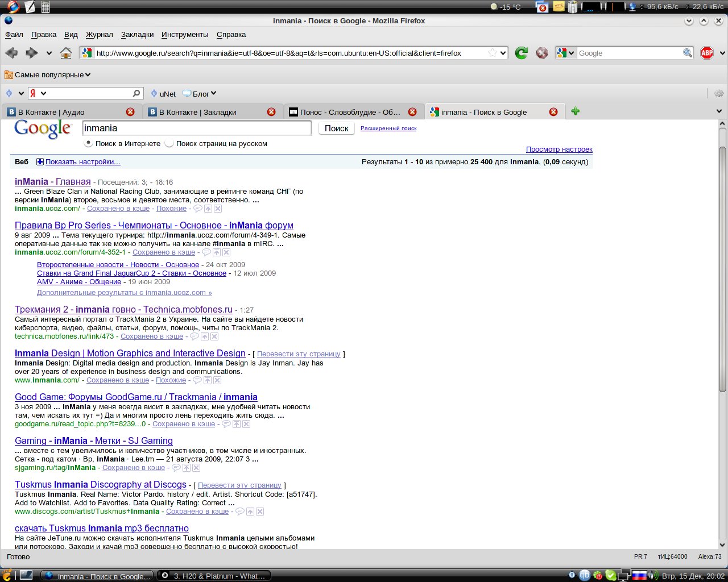Open the Adblock Plus ABP icon
Image resolution: width=728 pixels, height=582 pixels.
(x=707, y=53)
